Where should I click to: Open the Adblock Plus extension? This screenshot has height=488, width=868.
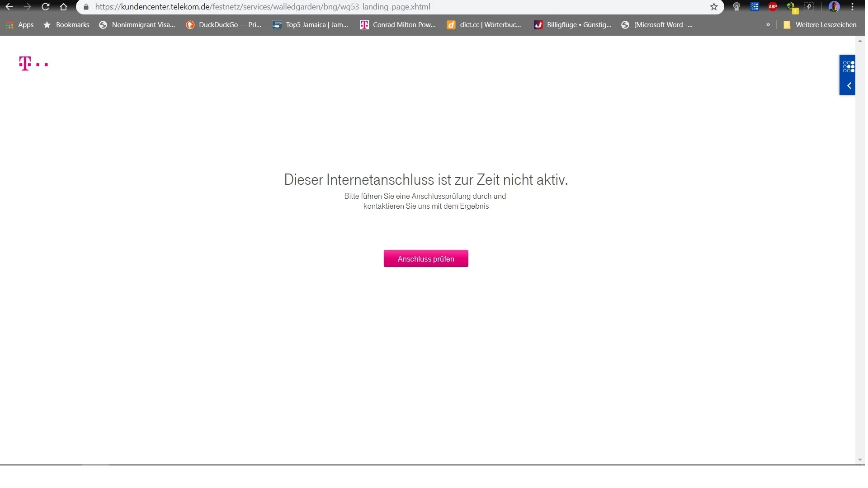click(x=773, y=7)
